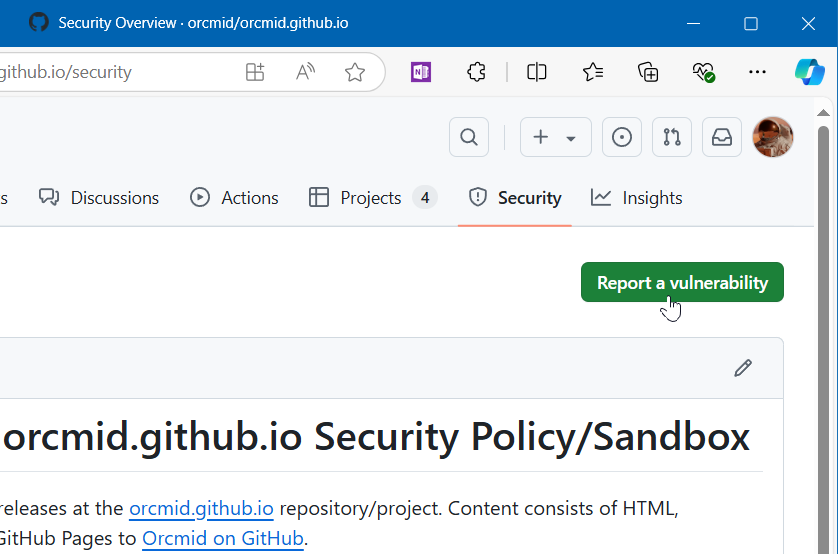Screen dimensions: 838x554
Task: Follow the Orcmid on GitHub link
Action: click(x=223, y=538)
